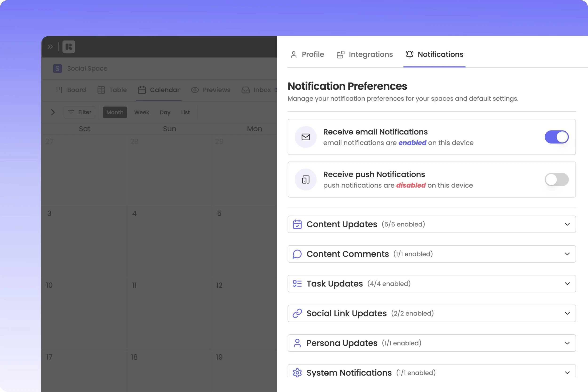Click calendar day cell 11
This screenshot has width=588, height=392.
(x=169, y=314)
